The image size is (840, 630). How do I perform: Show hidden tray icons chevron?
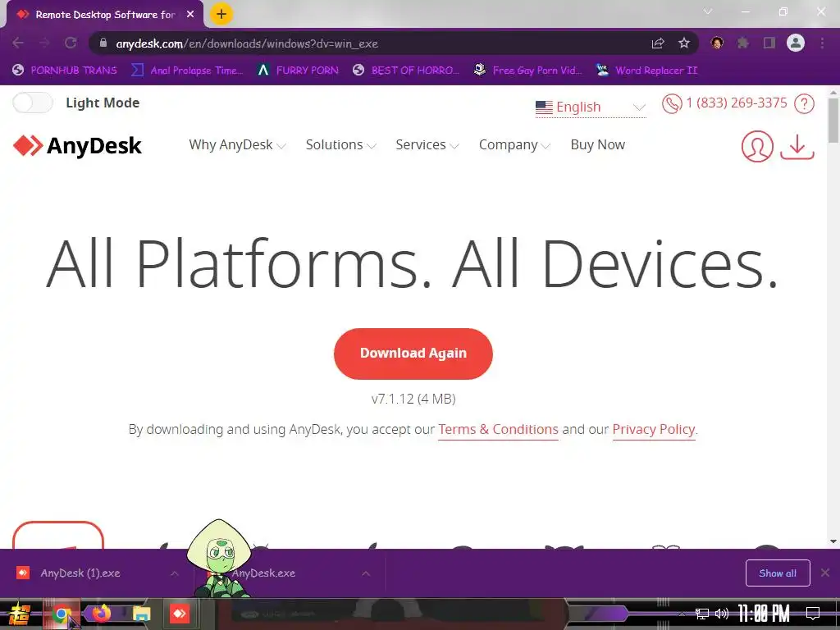click(682, 614)
